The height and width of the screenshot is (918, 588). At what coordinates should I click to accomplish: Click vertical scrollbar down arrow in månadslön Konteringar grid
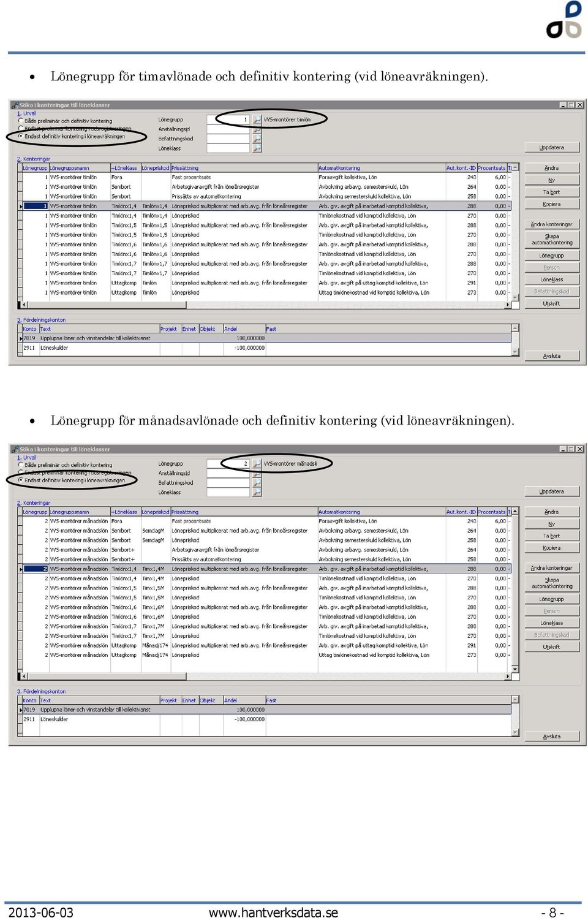click(515, 669)
